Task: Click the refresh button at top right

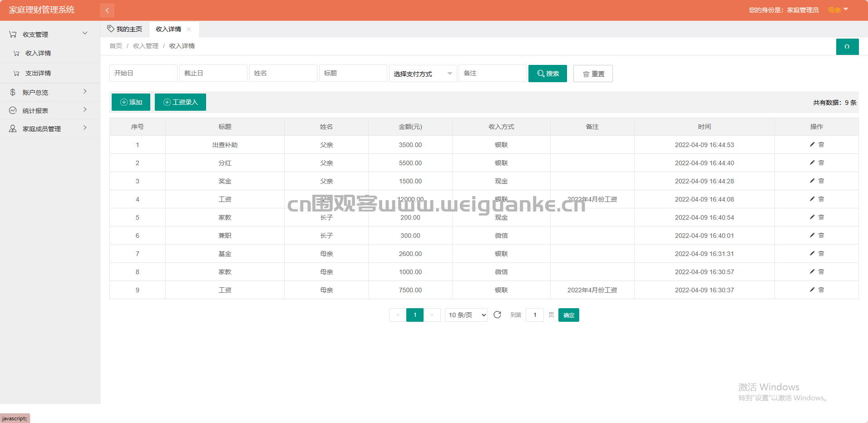Action: pos(847,47)
